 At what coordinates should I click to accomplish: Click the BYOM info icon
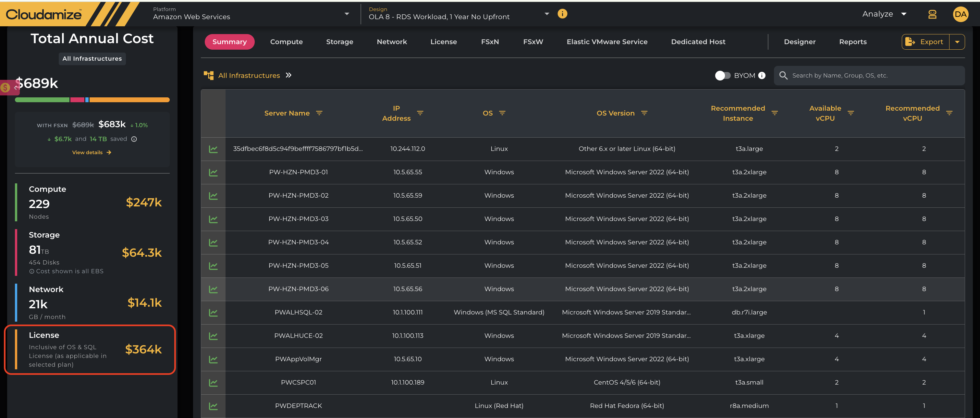(x=762, y=75)
